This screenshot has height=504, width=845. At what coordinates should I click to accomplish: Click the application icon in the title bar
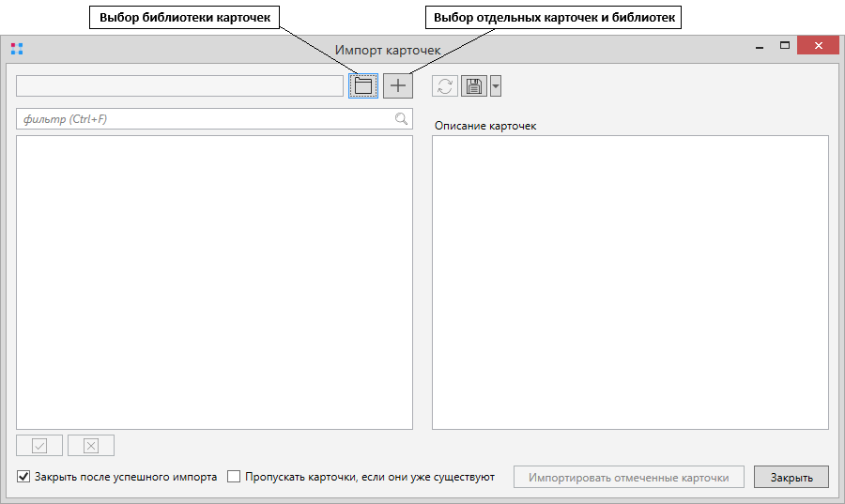(x=17, y=48)
